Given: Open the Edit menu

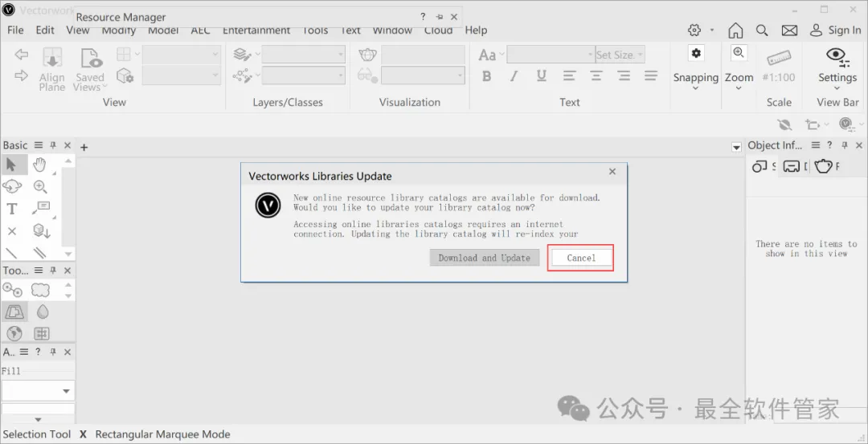Looking at the screenshot, I should pyautogui.click(x=45, y=31).
